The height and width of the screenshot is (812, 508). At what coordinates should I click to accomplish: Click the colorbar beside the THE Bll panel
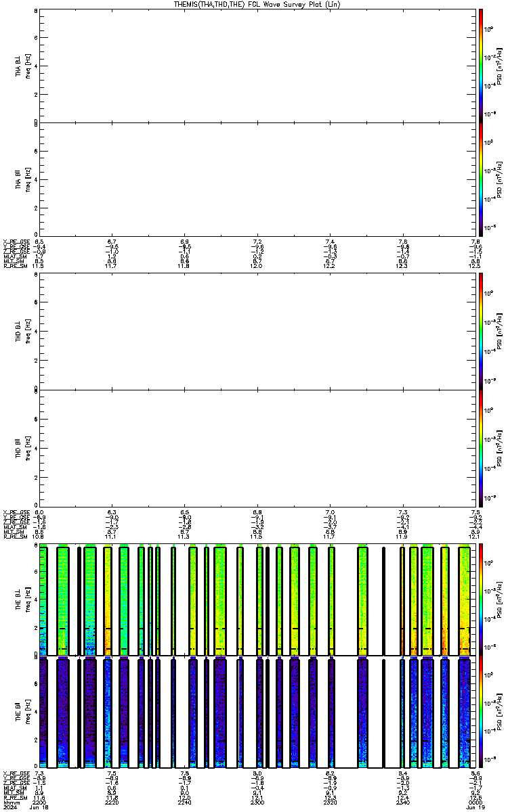(480, 711)
